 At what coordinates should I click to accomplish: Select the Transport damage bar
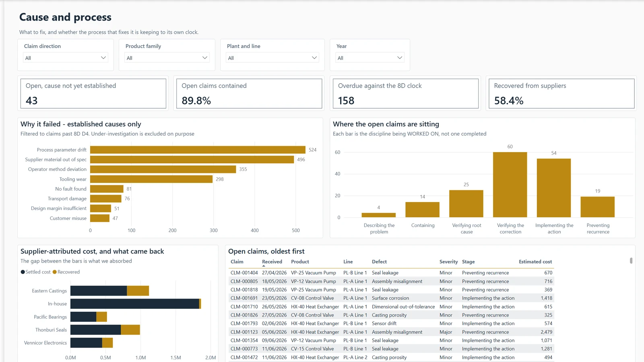click(106, 199)
